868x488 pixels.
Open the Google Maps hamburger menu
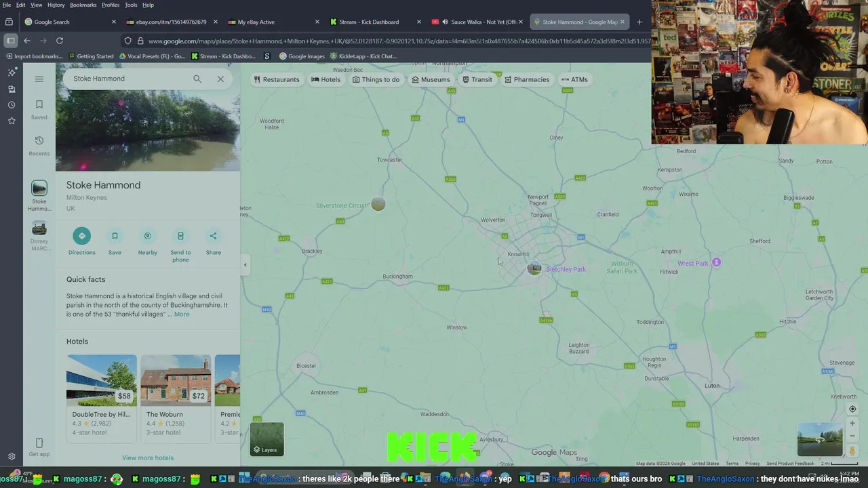point(39,79)
